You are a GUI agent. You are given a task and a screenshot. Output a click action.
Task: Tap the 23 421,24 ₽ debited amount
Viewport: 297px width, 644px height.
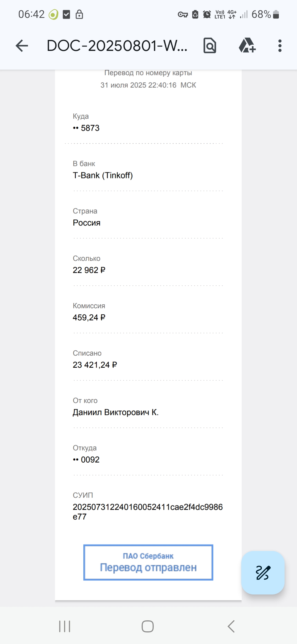click(x=95, y=365)
